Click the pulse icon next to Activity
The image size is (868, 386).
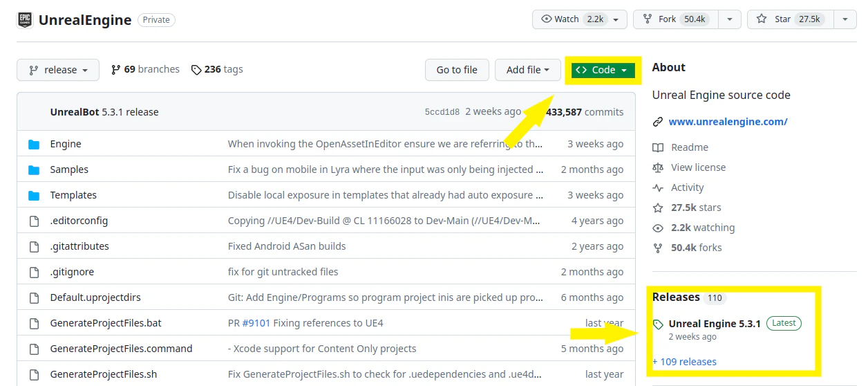pos(658,187)
